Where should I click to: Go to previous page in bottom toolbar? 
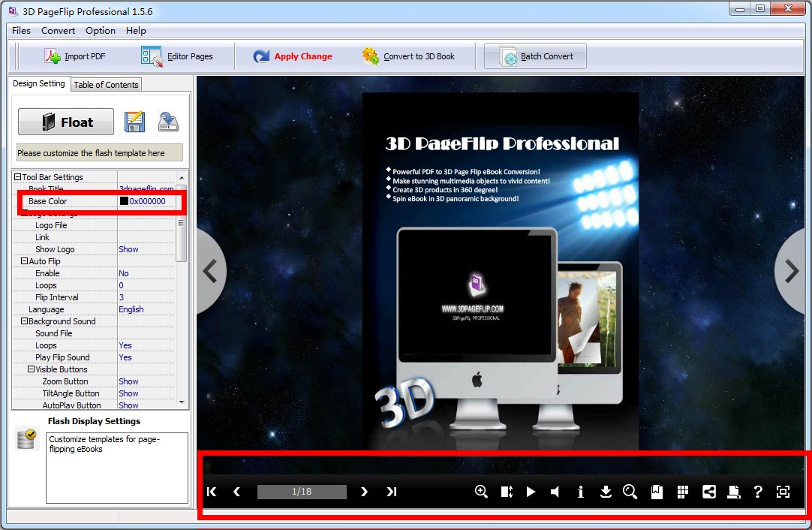click(236, 492)
